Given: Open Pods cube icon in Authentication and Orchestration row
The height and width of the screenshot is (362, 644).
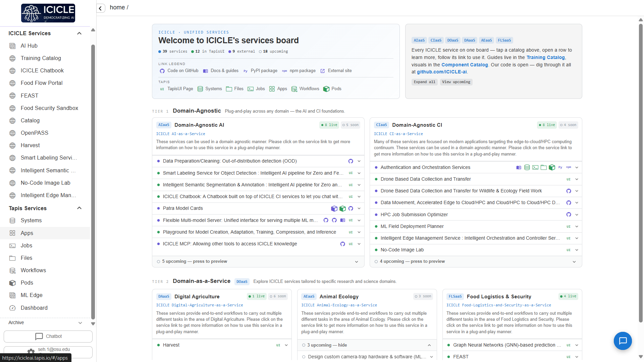Looking at the screenshot, I should pos(552,168).
